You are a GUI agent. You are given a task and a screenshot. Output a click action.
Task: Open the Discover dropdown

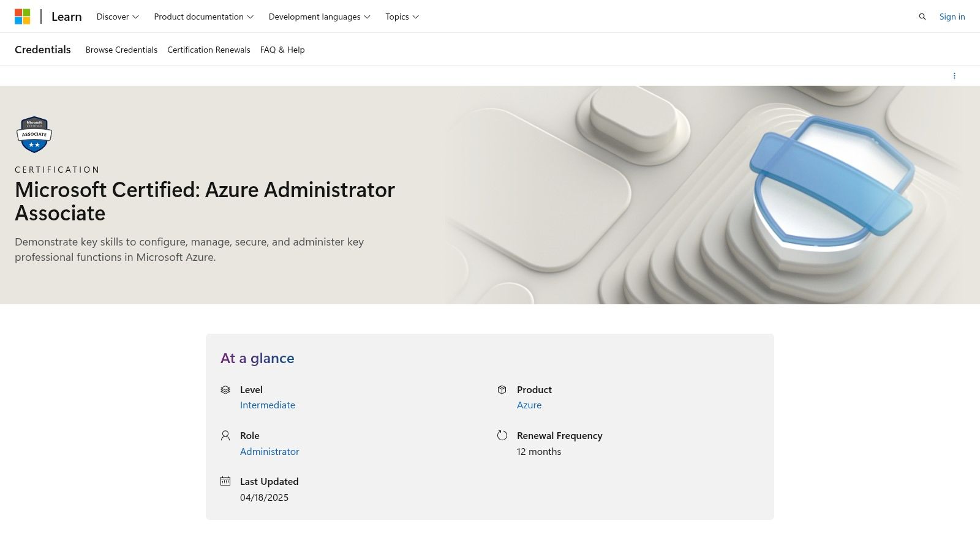tap(116, 17)
